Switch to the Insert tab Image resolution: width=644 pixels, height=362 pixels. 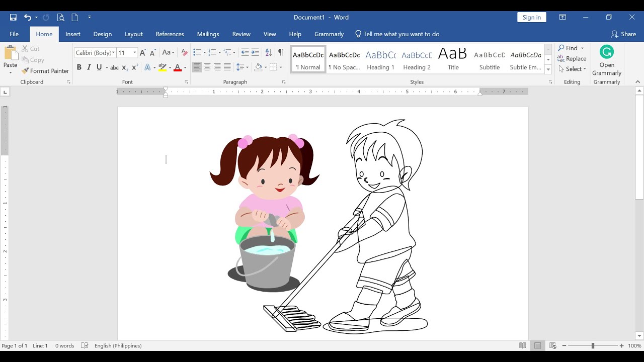pyautogui.click(x=73, y=34)
